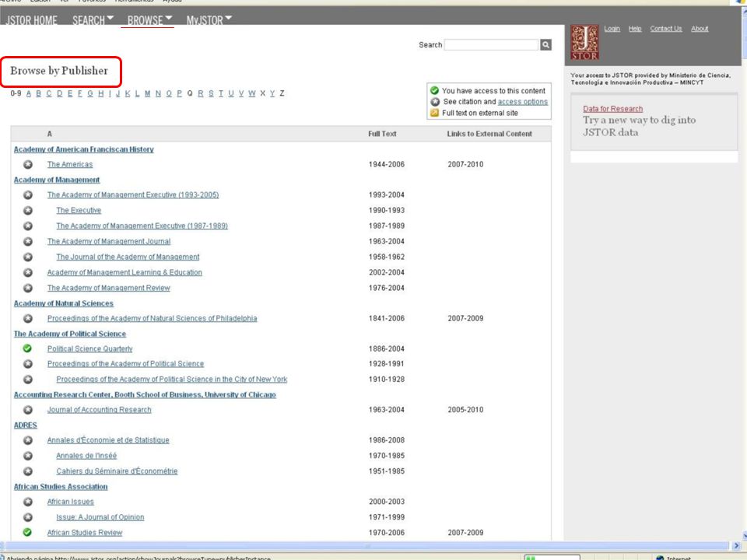This screenshot has height=560, width=747.
Task: Jump to publishers starting with Y
Action: [272, 93]
